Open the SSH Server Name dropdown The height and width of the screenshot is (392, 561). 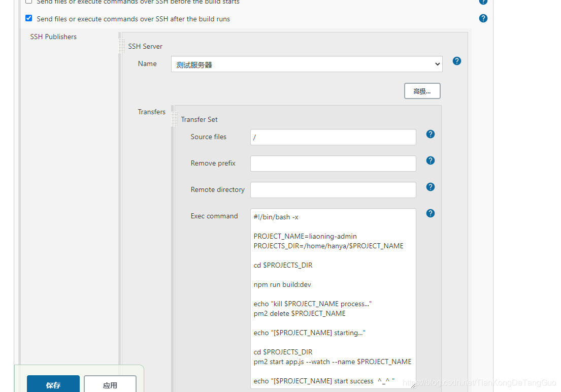click(x=307, y=64)
